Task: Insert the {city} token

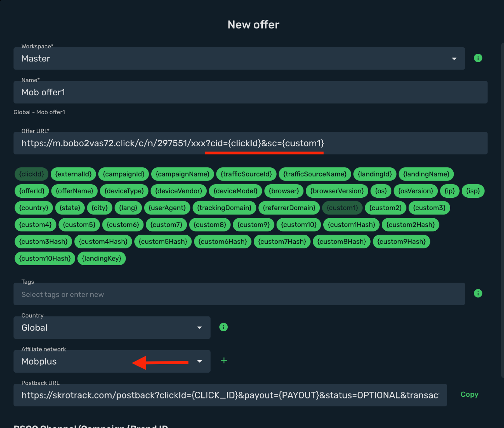Action: click(x=100, y=208)
